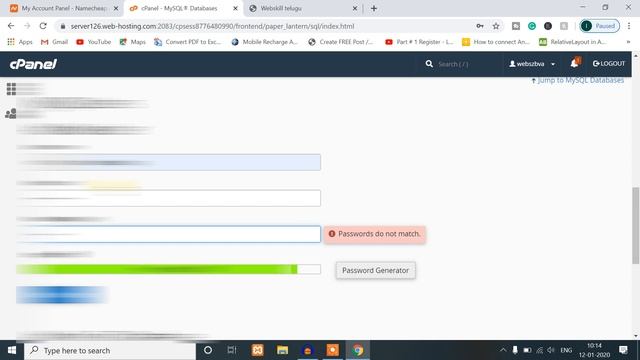This screenshot has width=640, height=360.
Task: Follow the Jump to MySQL Databases link
Action: click(578, 80)
